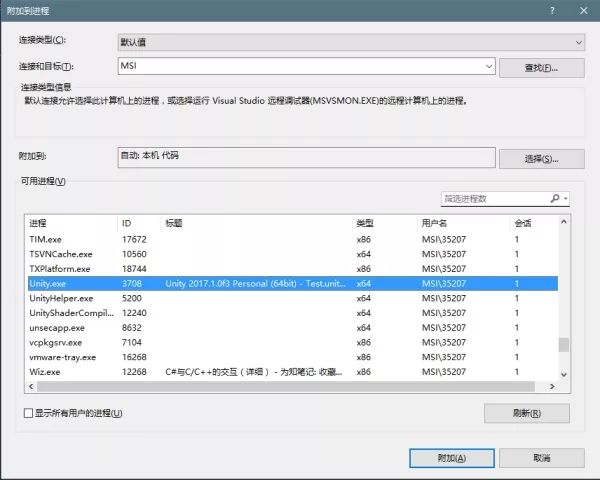Click the 取消 cancel button

pos(541,458)
